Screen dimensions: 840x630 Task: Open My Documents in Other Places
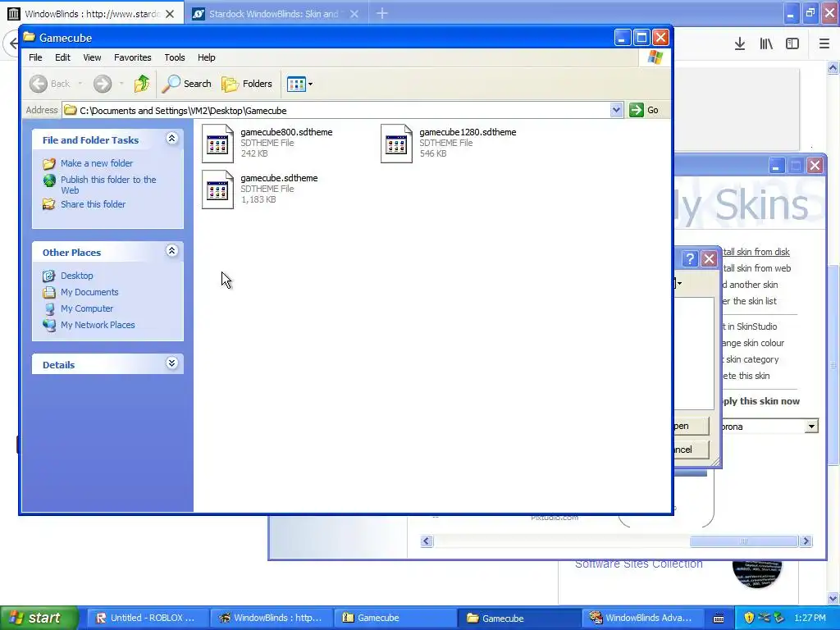tap(89, 292)
